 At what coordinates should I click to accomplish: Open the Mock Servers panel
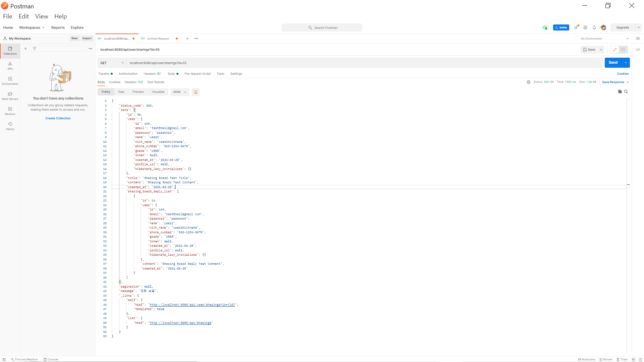10,96
